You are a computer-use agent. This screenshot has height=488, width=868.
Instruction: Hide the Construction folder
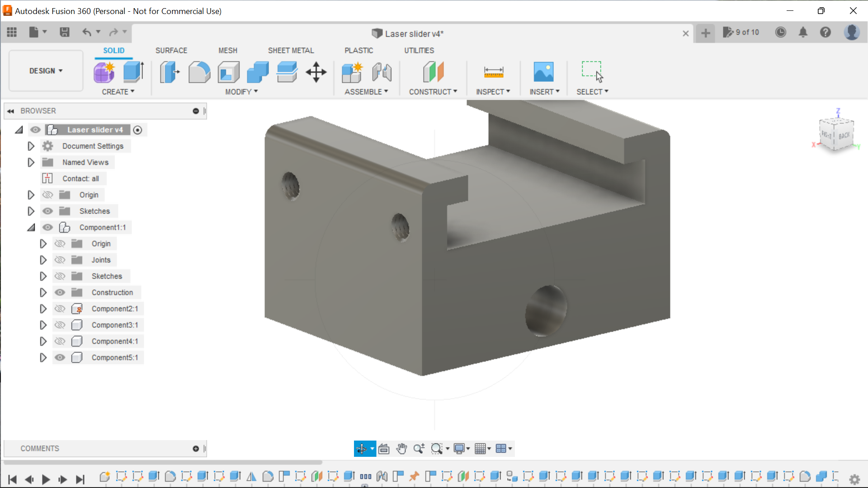point(60,292)
